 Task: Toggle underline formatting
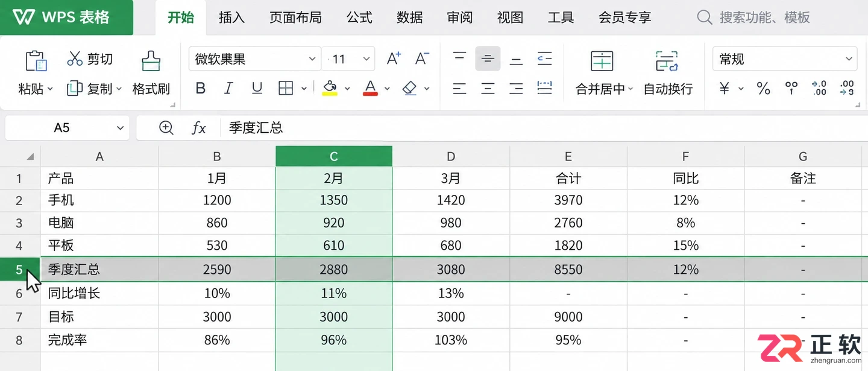click(257, 89)
